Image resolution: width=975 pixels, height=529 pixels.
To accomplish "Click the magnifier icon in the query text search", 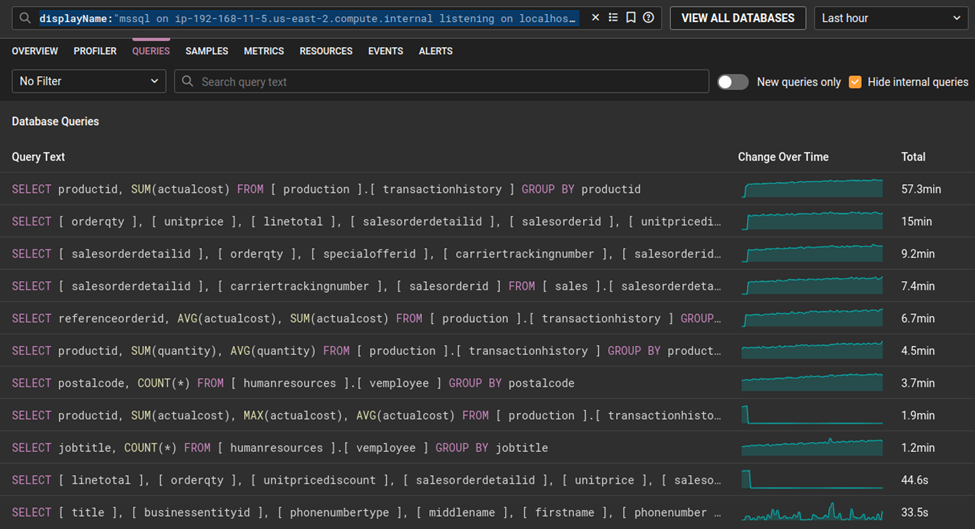I will [x=187, y=82].
